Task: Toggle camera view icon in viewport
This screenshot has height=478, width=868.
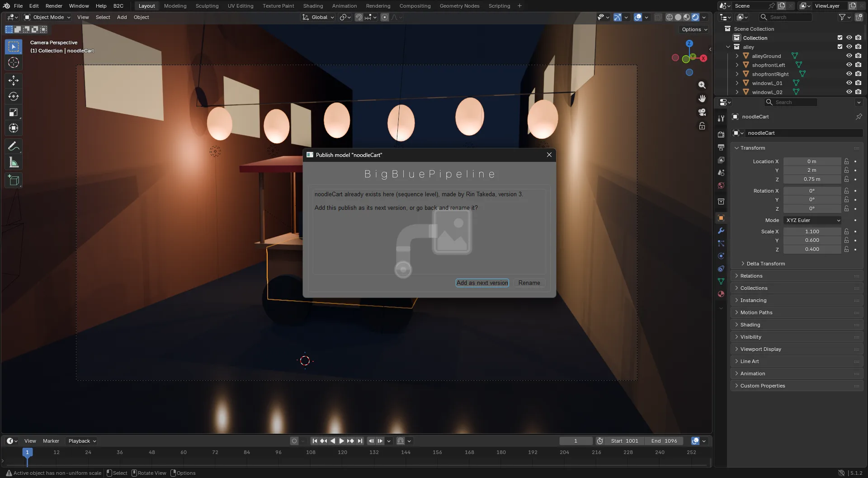Action: [702, 112]
